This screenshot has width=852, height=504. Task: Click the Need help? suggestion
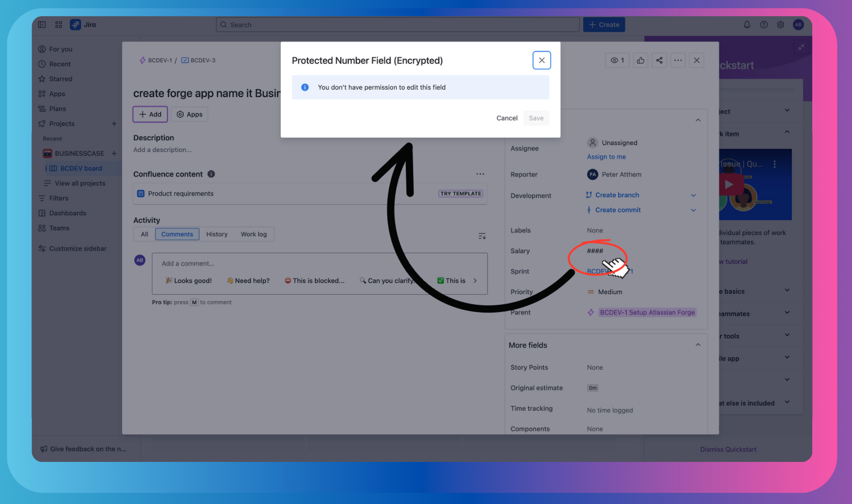248,281
